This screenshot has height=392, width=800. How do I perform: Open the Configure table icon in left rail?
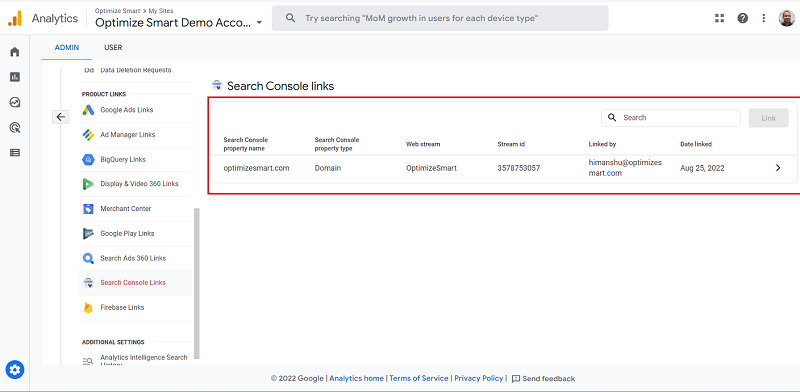click(15, 152)
